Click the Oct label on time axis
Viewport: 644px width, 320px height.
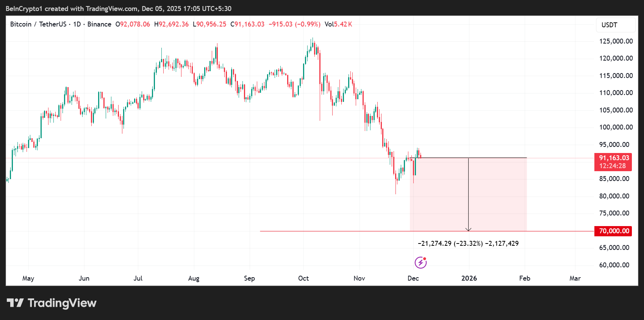[303, 278]
